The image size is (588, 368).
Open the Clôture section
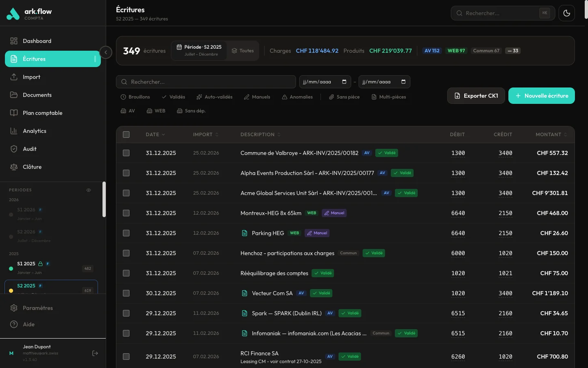tap(32, 167)
